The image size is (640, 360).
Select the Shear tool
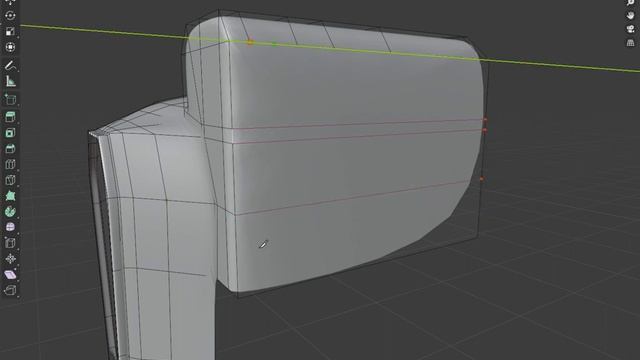coord(10,274)
